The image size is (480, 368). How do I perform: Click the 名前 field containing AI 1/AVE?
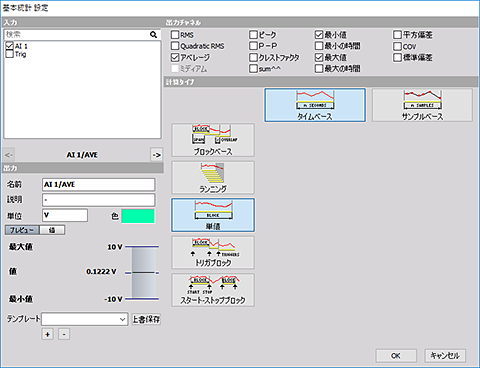(x=99, y=184)
